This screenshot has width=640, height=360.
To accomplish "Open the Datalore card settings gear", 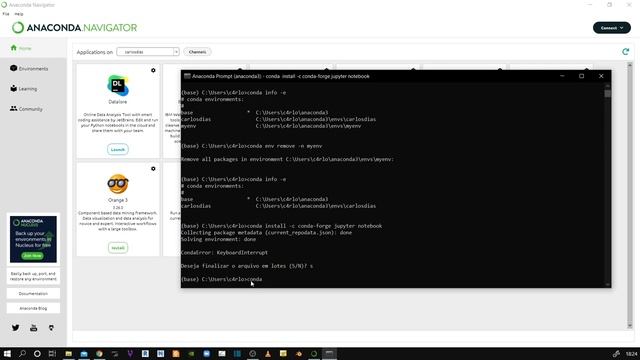I will point(153,70).
